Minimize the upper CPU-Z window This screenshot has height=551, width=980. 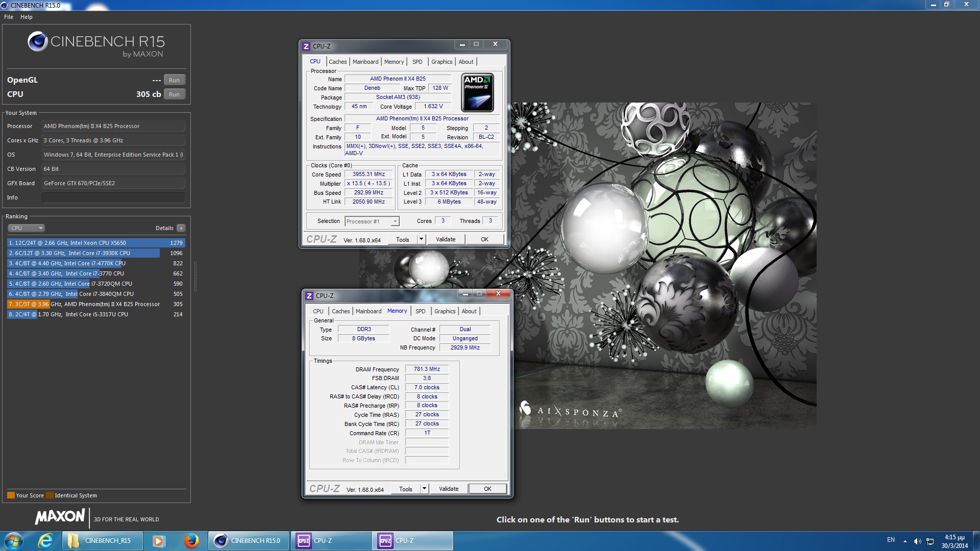[462, 44]
